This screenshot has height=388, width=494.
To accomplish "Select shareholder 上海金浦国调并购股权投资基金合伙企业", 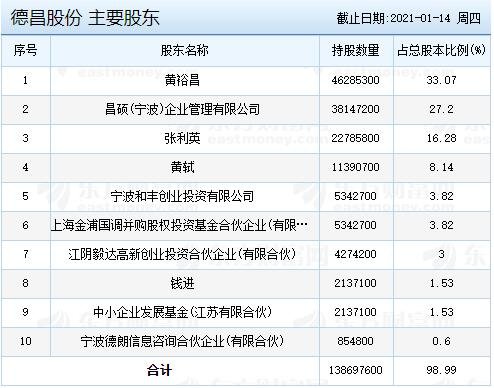I will click(x=179, y=225).
